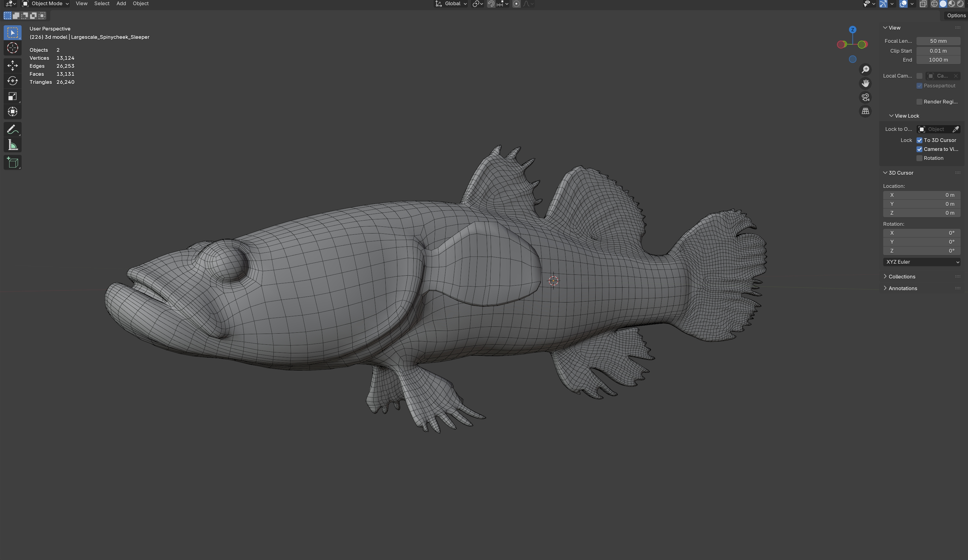Switch to orthographic view grid icon
Viewport: 968px width, 560px height.
(865, 111)
